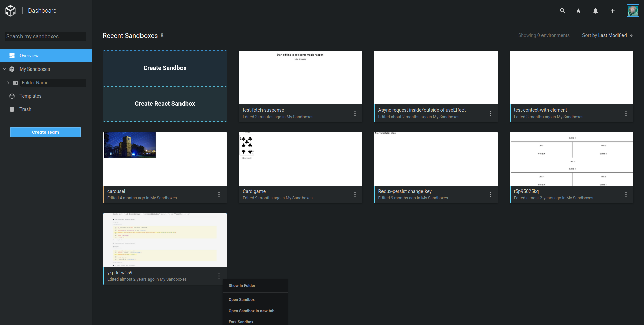Collapse the My Sandboxes tree chevron
Viewport: 644px width, 325px height.
[x=5, y=69]
